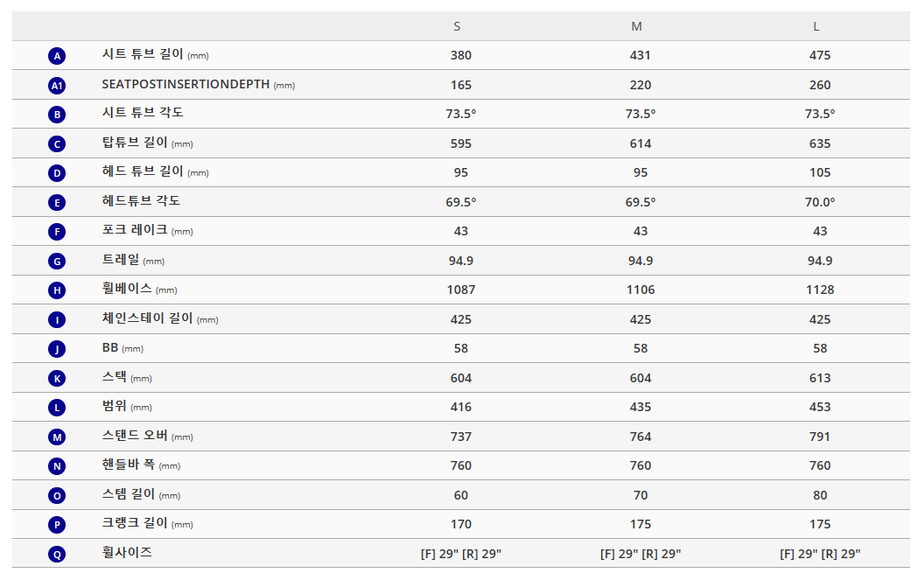Image resolution: width=924 pixels, height=580 pixels.
Task: Click the L size column header
Action: pyautogui.click(x=816, y=26)
